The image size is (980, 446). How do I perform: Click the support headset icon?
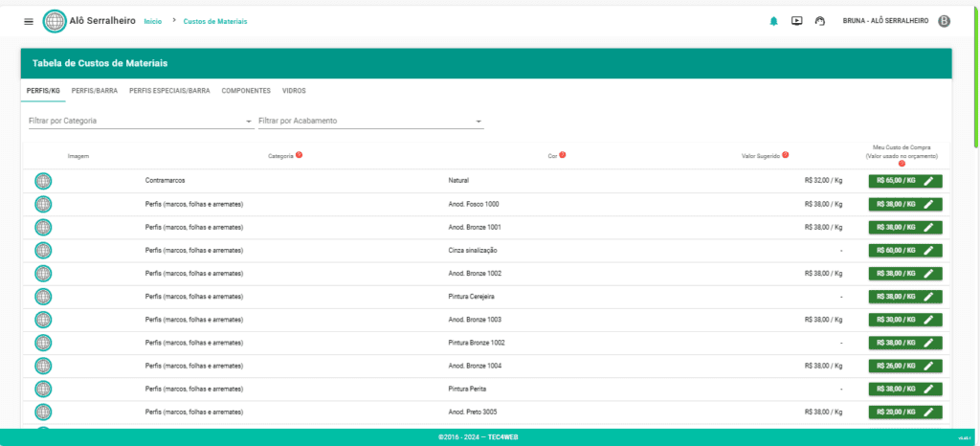(x=820, y=21)
